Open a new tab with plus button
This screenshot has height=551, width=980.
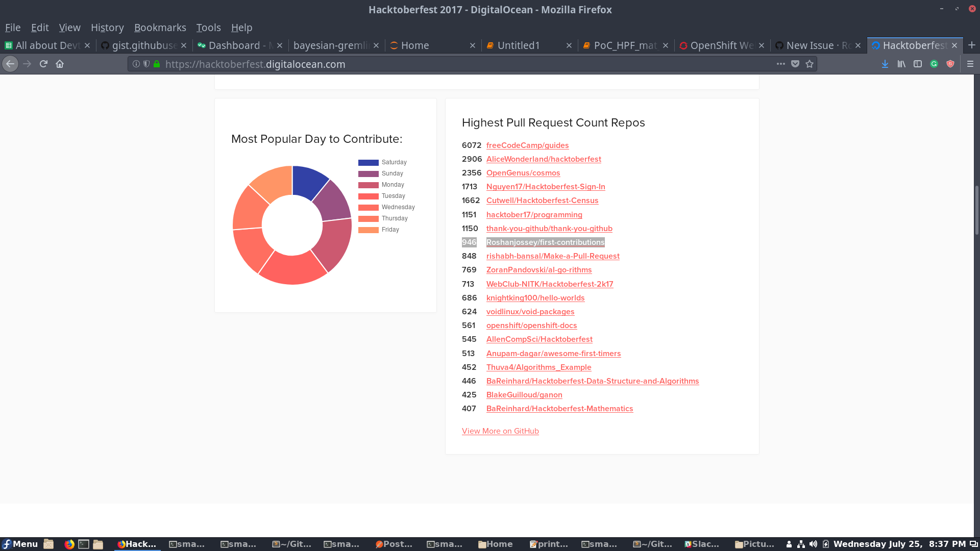(971, 45)
